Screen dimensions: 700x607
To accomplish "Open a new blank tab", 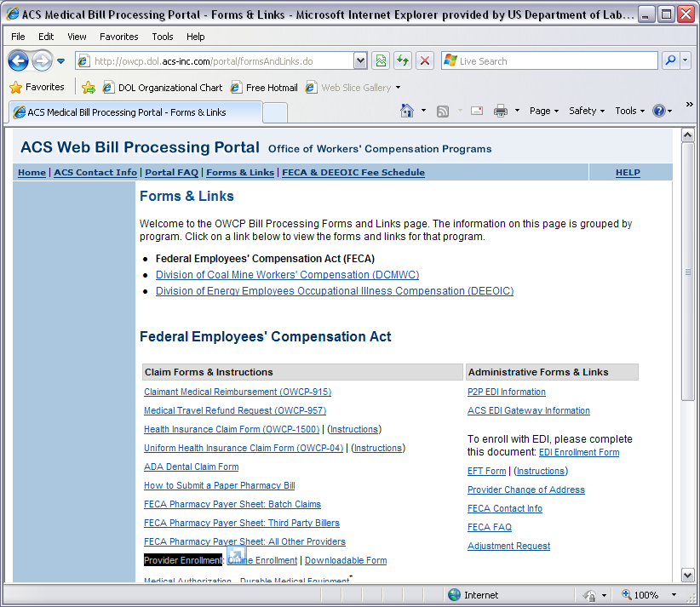I will 274,112.
